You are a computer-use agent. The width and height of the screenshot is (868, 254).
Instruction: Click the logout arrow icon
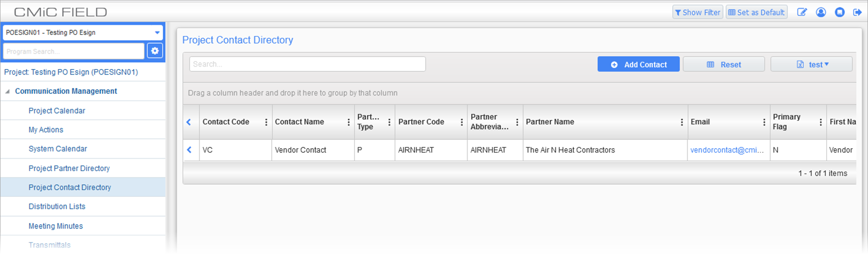(x=857, y=12)
